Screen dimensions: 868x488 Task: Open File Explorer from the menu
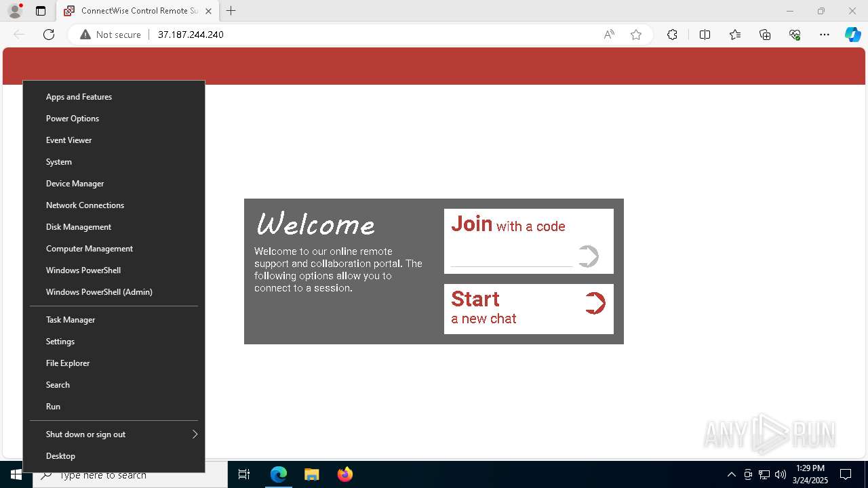[x=114, y=363]
